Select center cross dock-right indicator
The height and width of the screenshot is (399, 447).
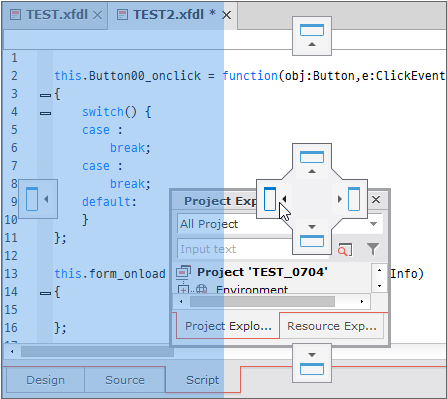tap(350, 199)
